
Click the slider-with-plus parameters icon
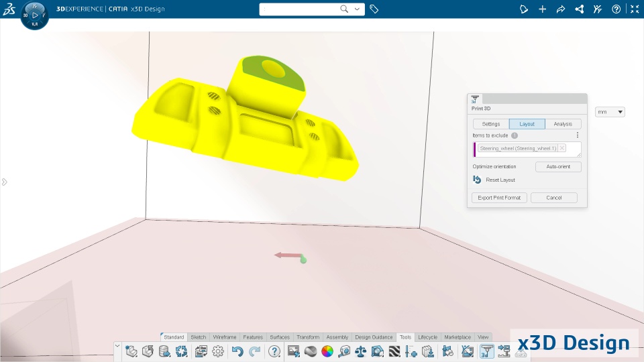411,351
